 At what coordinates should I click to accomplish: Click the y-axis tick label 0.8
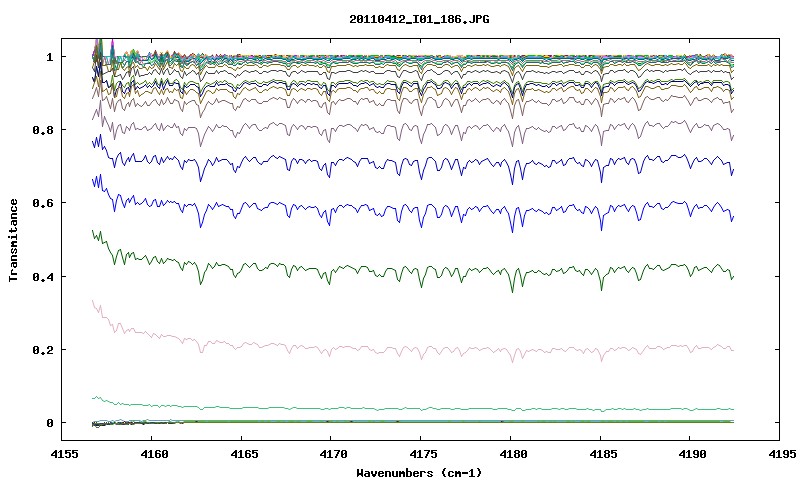point(43,130)
